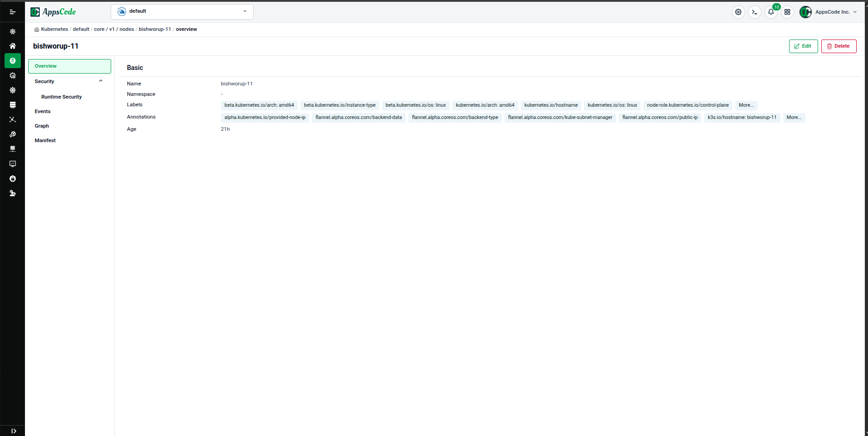Navigate to nodes via the breadcrumb link
This screenshot has height=436, width=868.
[126, 29]
